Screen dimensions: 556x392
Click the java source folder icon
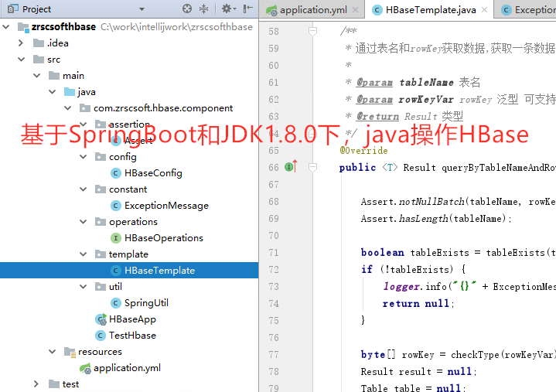pos(69,92)
